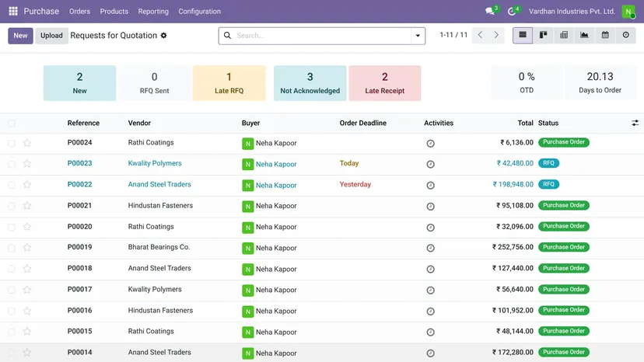Star the P00024 order as favorite
This screenshot has height=362, width=644.
[x=27, y=143]
